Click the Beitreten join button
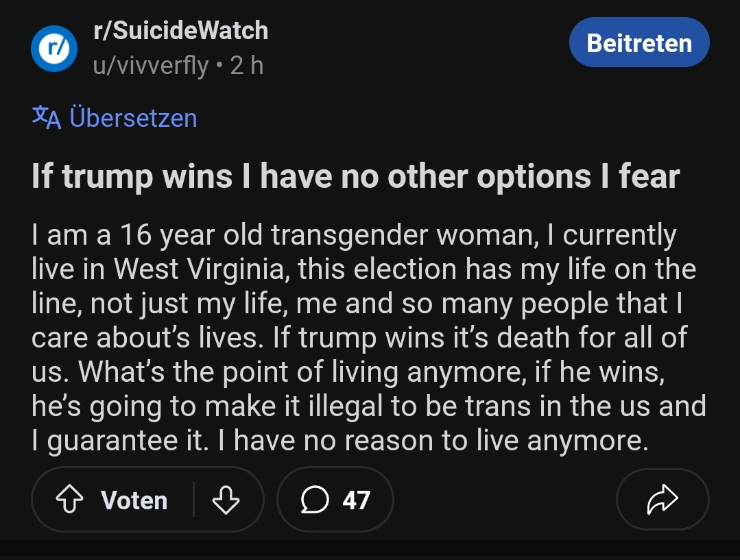The height and width of the screenshot is (560, 740). coord(639,42)
